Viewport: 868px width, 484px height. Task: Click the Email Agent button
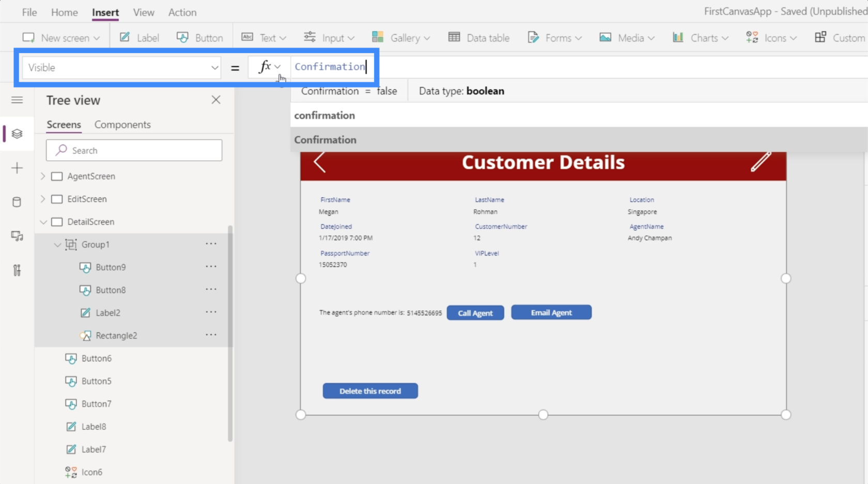click(551, 313)
